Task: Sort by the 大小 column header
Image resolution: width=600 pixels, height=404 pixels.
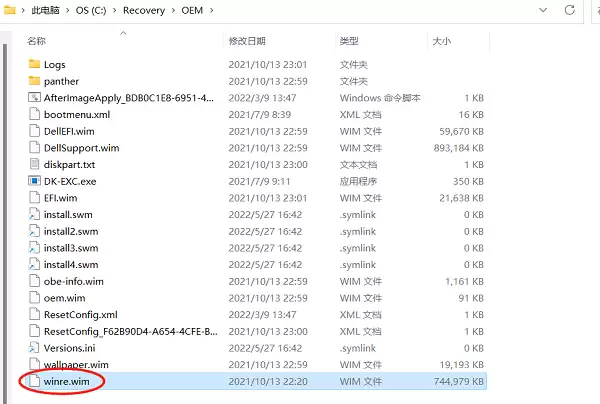Action: 442,41
